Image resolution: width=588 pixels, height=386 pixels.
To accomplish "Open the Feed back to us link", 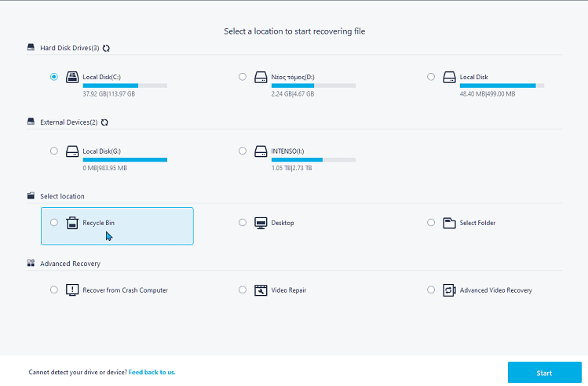I will (152, 372).
